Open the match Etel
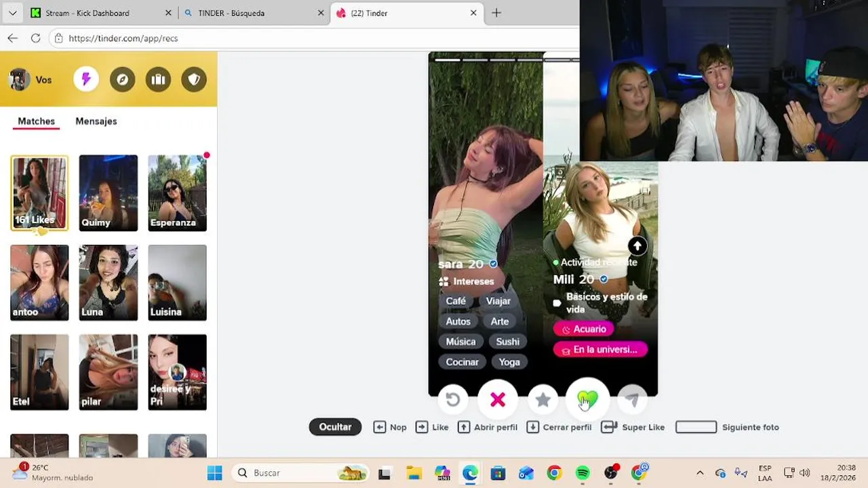The image size is (868, 488). coord(39,372)
